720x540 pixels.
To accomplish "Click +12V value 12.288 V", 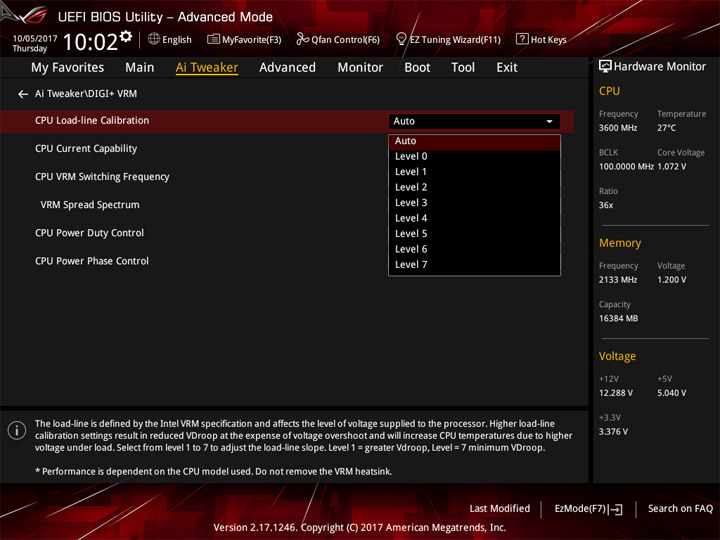I will click(615, 394).
